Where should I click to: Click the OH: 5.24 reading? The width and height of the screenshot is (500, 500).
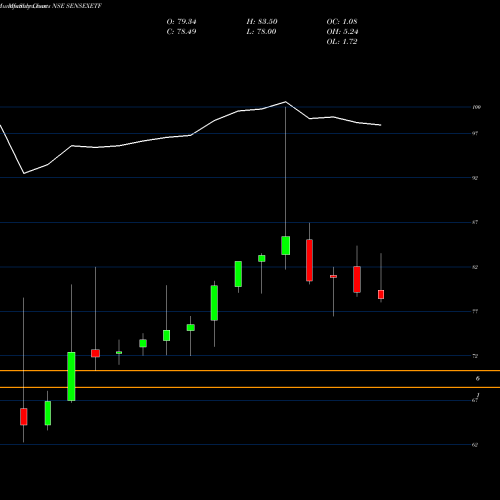[342, 32]
